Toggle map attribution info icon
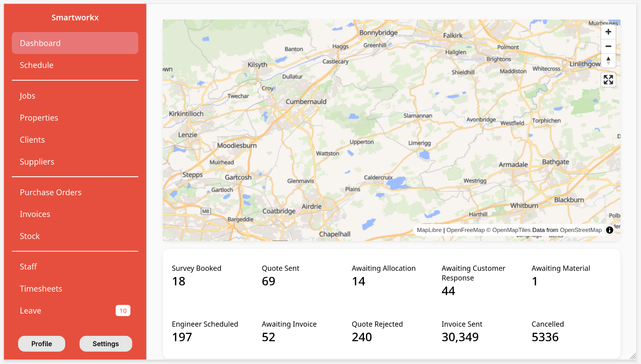The height and width of the screenshot is (364, 641). (609, 230)
